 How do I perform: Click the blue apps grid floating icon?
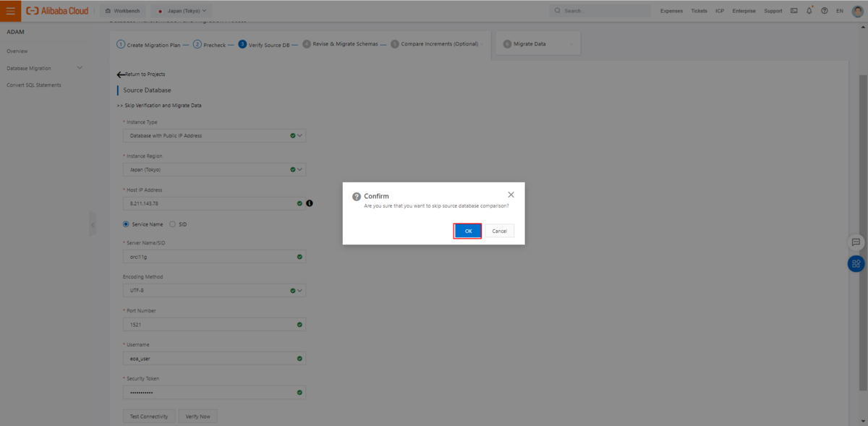click(856, 264)
